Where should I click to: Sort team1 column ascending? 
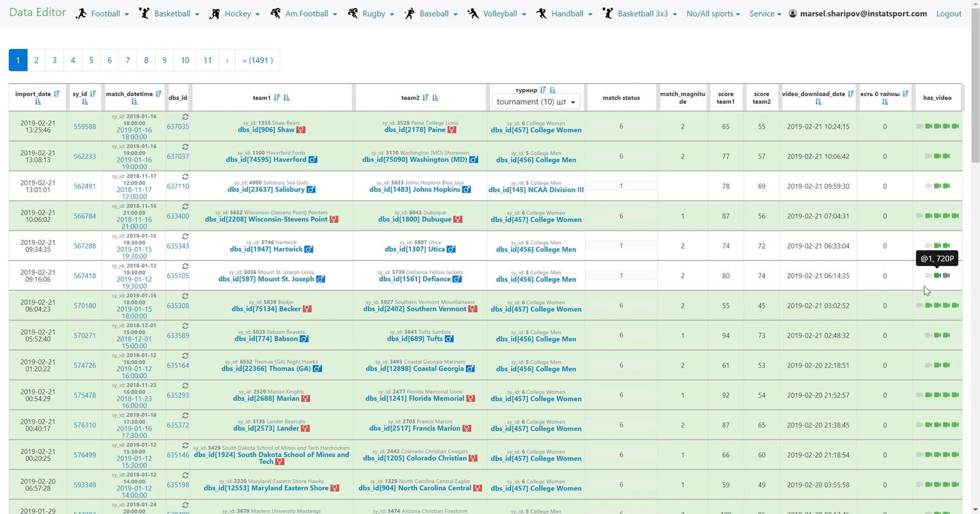pyautogui.click(x=287, y=97)
